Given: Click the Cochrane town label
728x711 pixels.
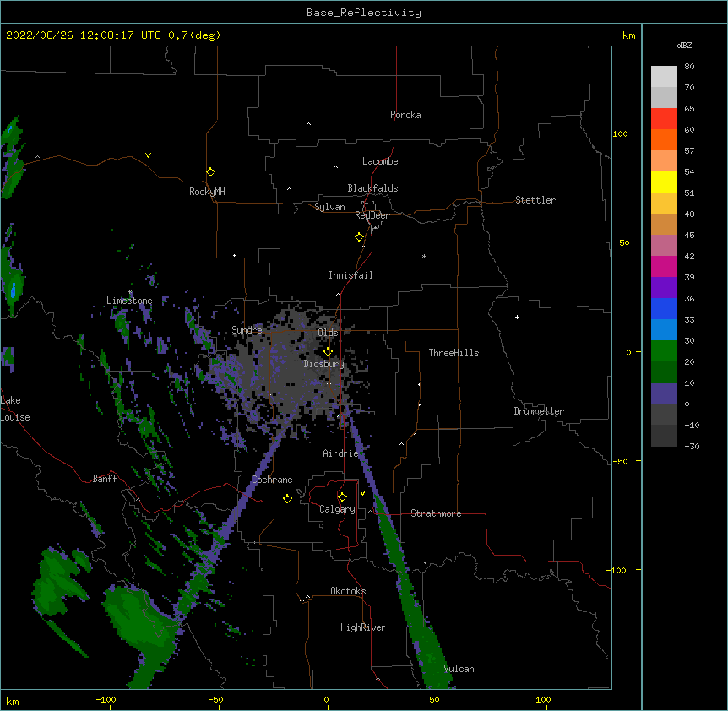Looking at the screenshot, I should click(272, 480).
